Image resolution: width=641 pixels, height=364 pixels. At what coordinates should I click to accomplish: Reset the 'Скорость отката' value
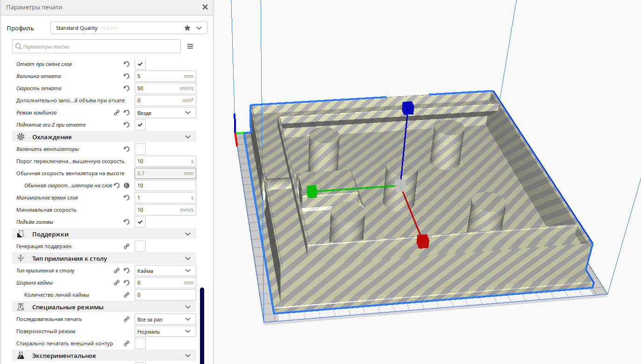point(126,88)
